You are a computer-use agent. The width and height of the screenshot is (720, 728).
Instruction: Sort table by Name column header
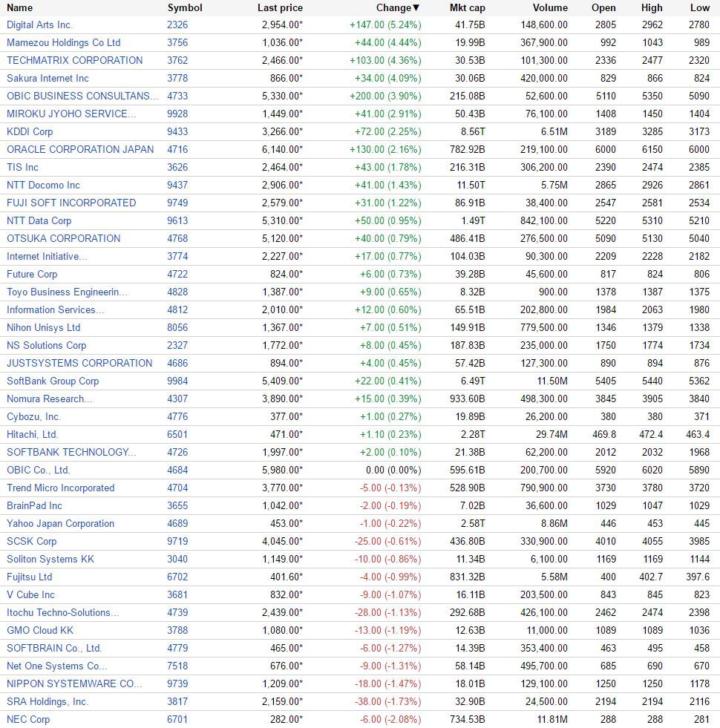pyautogui.click(x=19, y=7)
